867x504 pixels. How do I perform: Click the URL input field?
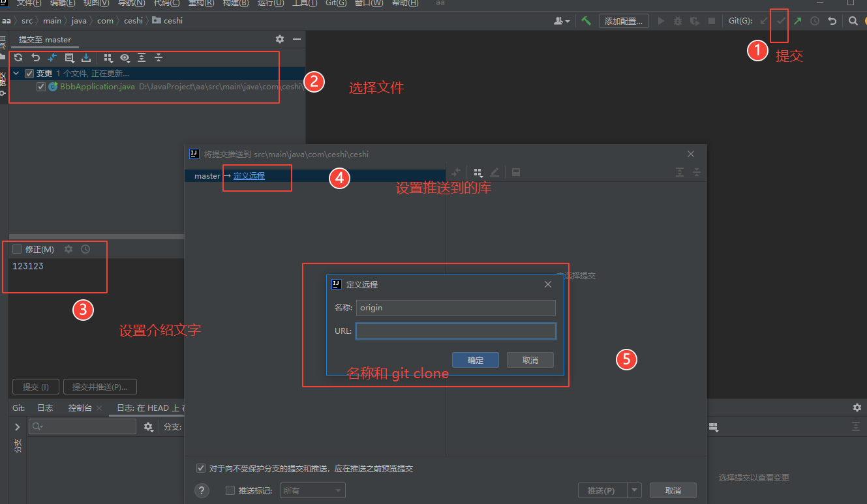coord(455,331)
